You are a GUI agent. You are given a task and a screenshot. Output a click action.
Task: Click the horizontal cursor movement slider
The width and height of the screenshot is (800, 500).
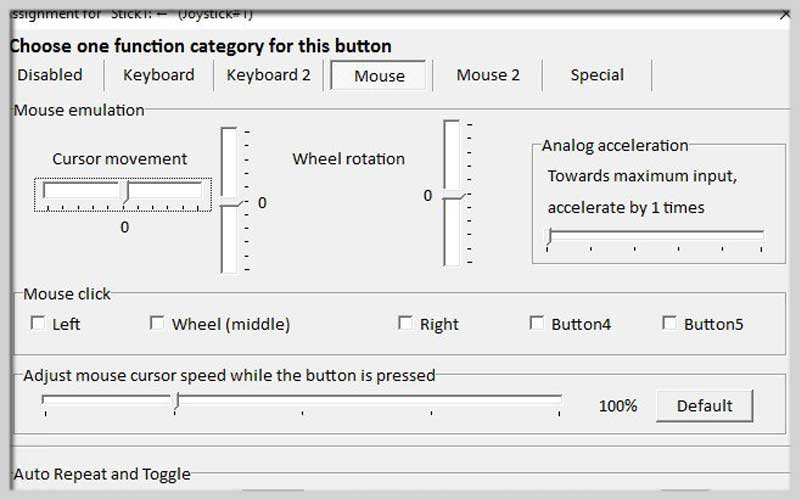click(124, 192)
